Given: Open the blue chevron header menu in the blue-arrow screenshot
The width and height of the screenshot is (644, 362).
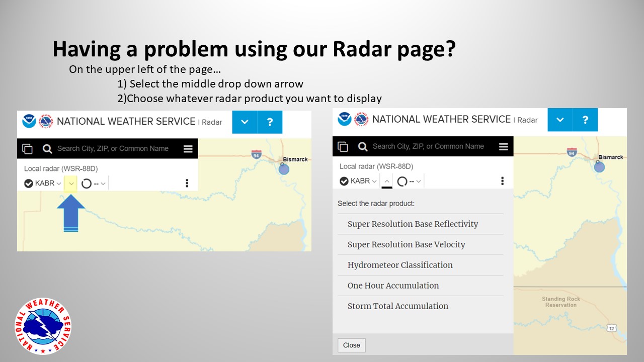Looking at the screenshot, I should point(245,122).
